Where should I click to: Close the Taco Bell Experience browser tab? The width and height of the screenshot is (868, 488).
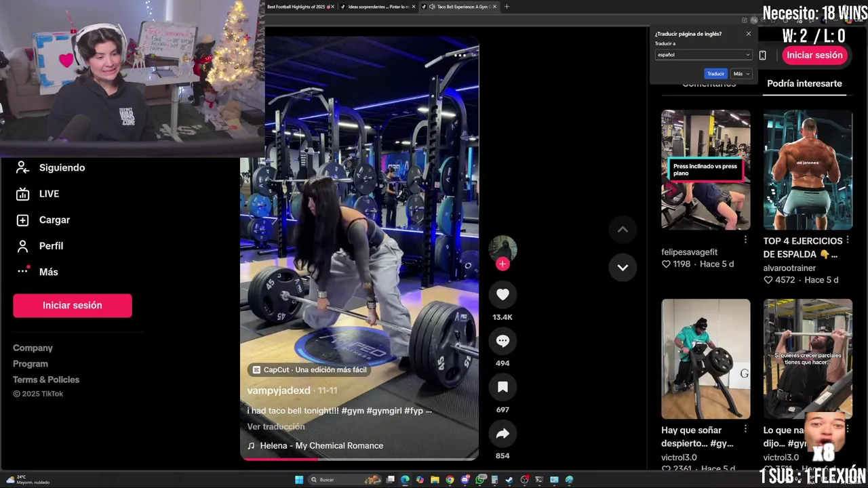click(494, 7)
